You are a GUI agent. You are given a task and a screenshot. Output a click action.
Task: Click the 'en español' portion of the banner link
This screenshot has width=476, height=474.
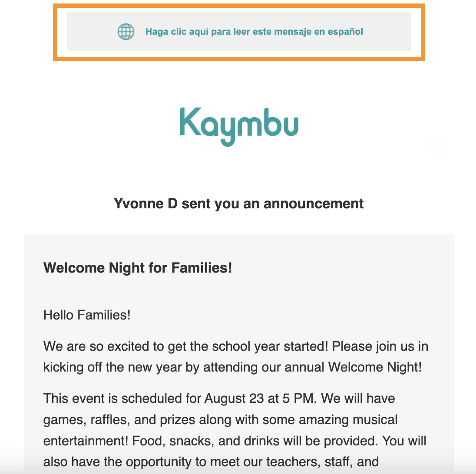pos(338,31)
